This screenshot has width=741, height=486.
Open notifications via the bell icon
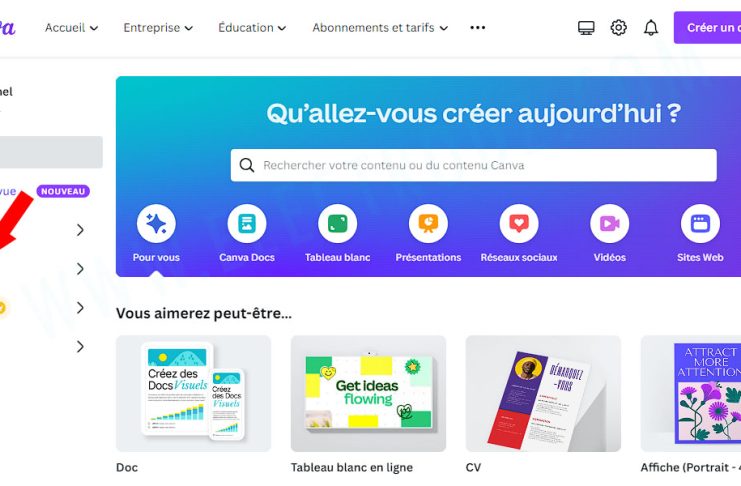(x=651, y=27)
